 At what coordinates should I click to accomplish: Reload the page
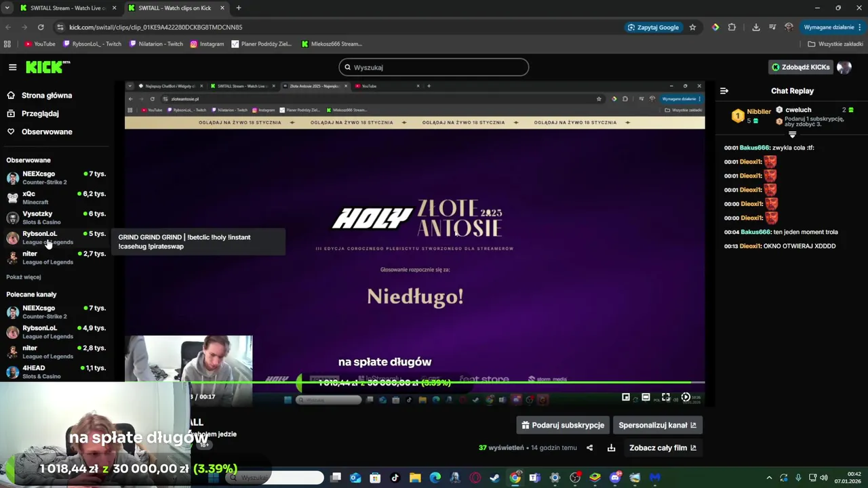(x=41, y=27)
